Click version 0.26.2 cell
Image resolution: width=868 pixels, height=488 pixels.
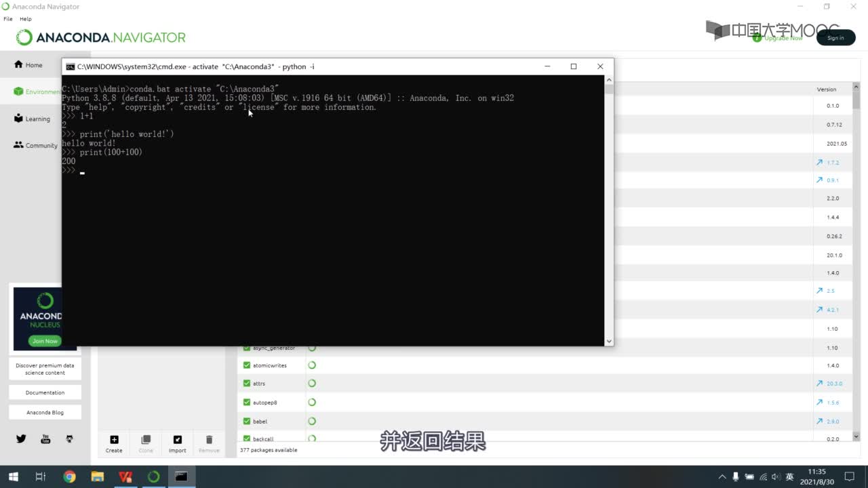pos(834,237)
